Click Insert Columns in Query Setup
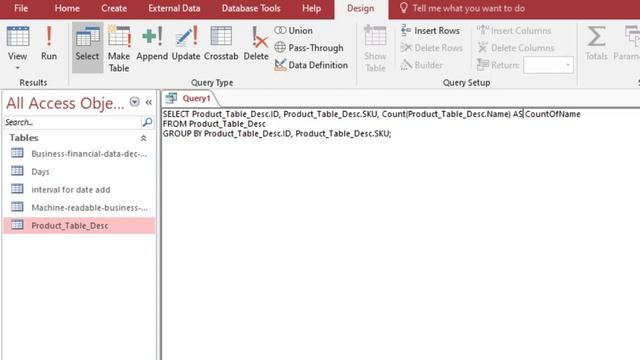Image resolution: width=640 pixels, height=360 pixels. [514, 31]
